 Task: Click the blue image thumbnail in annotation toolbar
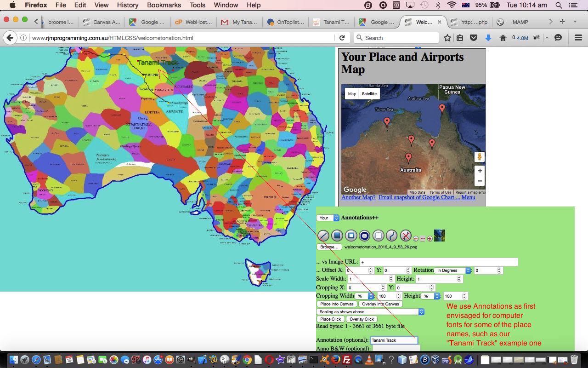[x=440, y=236]
